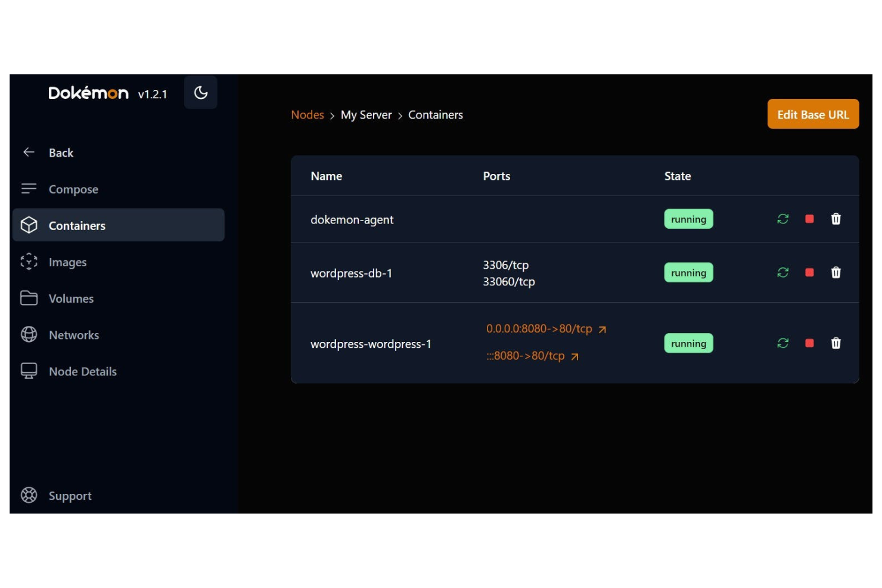Toggle dark mode with the moon icon
This screenshot has height=588, width=882.
coord(200,93)
